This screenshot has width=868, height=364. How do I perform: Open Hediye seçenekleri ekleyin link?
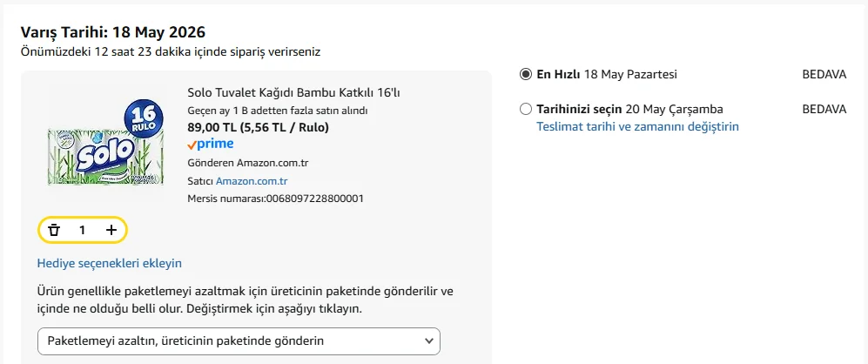point(109,263)
